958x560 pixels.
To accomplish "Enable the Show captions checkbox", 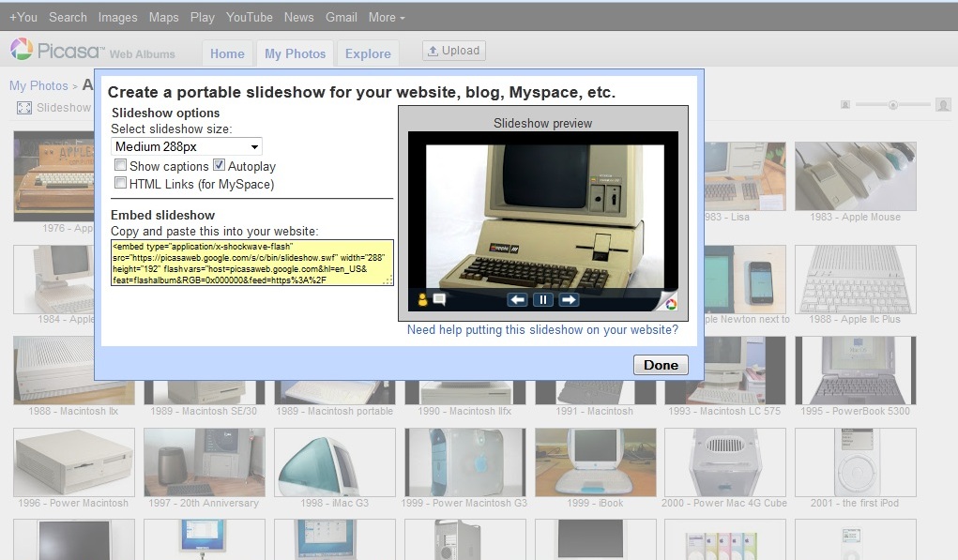I will [x=120, y=165].
